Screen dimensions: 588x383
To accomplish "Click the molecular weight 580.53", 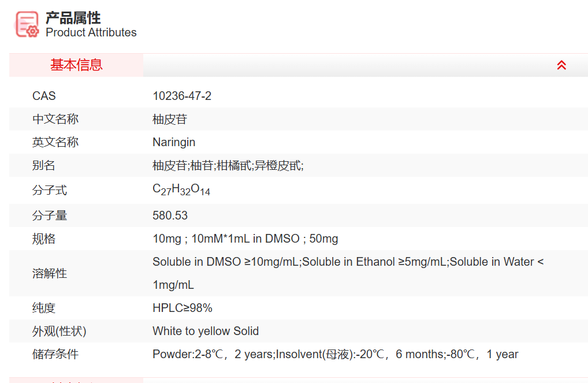I will 170,215.
